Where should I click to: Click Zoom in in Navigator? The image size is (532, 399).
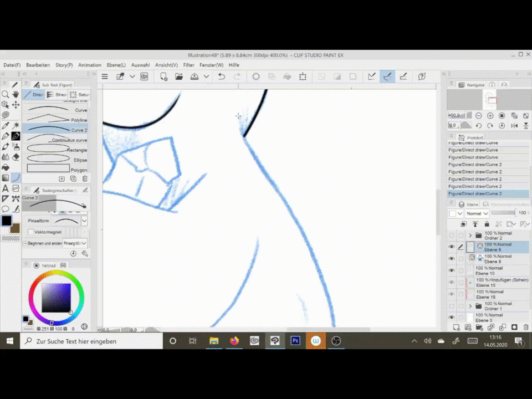(x=490, y=116)
